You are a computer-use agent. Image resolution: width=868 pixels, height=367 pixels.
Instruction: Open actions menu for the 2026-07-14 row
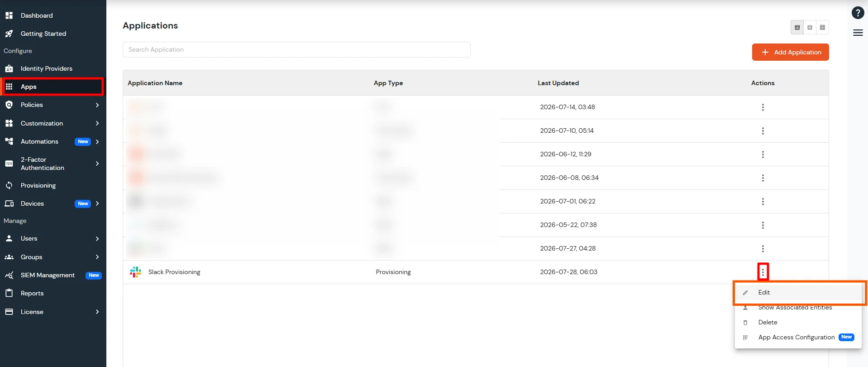tap(763, 107)
